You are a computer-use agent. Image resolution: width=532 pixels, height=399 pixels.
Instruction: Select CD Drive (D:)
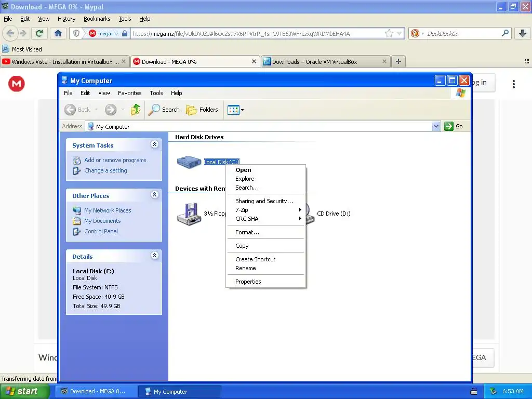334,214
